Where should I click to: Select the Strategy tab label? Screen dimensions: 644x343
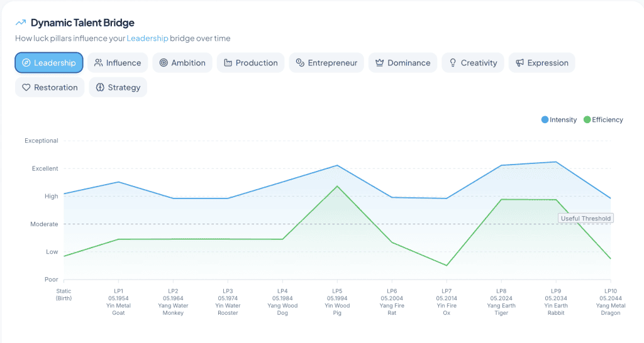[124, 87]
